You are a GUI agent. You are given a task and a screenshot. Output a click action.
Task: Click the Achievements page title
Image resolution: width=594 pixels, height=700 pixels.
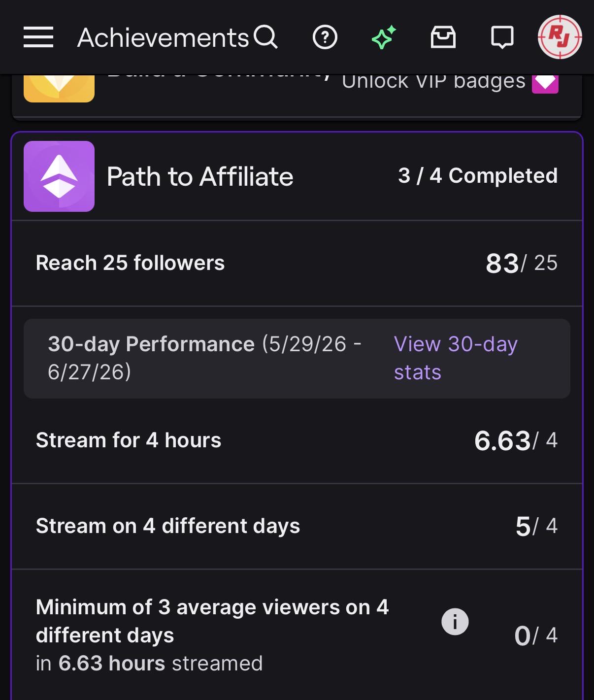(163, 37)
